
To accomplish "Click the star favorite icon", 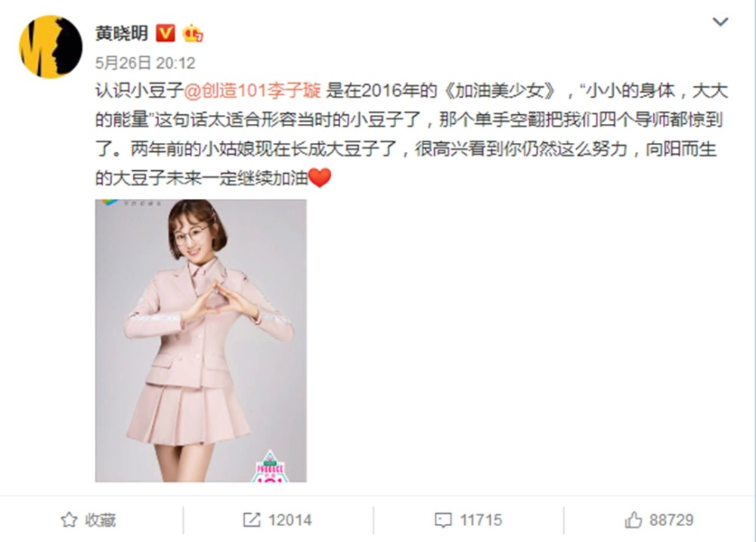I will click(x=69, y=520).
